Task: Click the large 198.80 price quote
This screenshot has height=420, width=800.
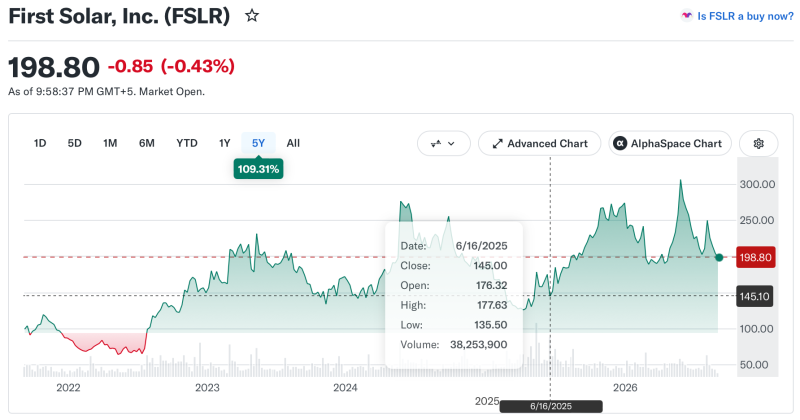Action: coord(54,67)
